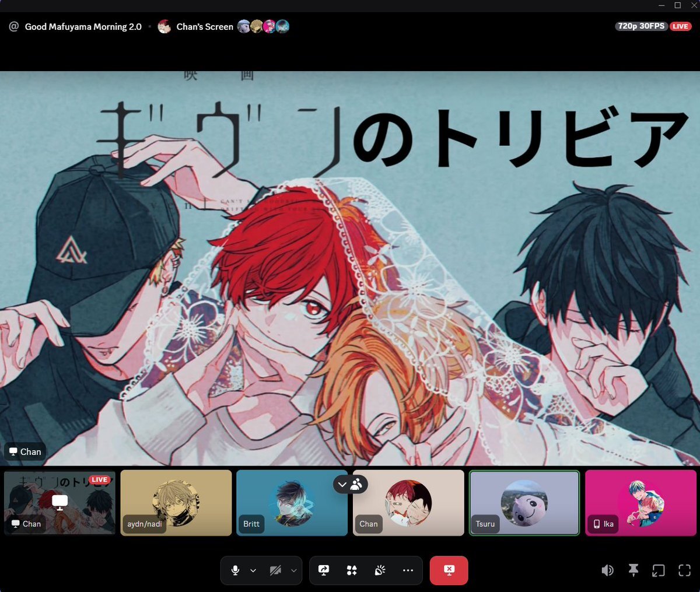Click the red LIVE badge in header
The height and width of the screenshot is (592, 700).
[x=680, y=26]
